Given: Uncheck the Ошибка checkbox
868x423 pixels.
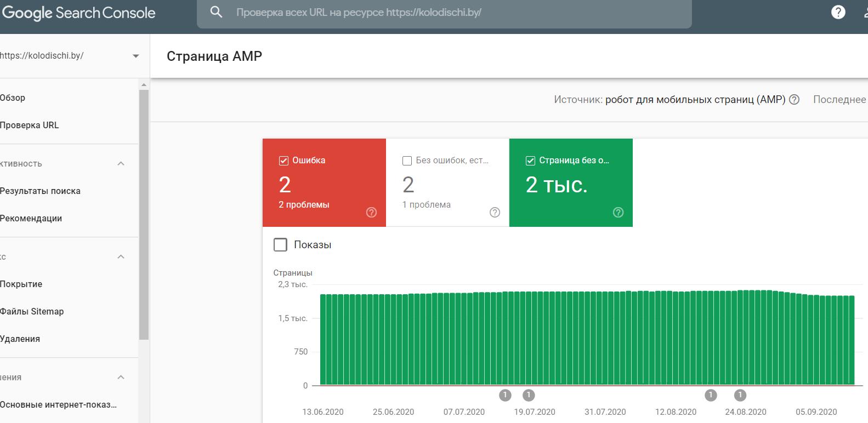Looking at the screenshot, I should pos(284,161).
